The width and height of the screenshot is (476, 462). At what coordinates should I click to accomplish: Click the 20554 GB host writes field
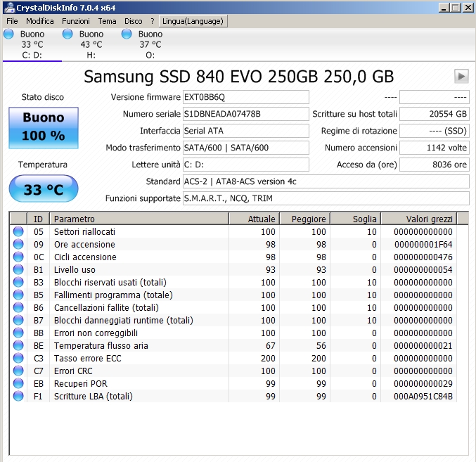coord(435,114)
